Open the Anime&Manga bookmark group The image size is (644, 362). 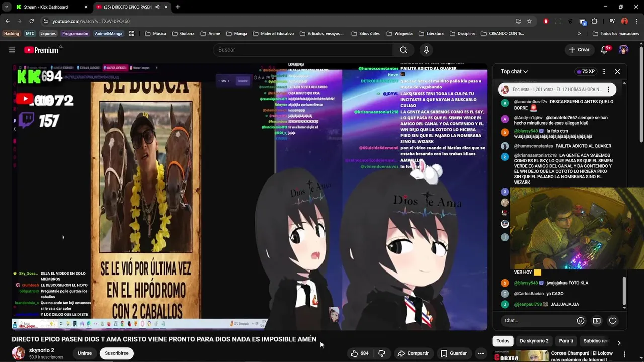pyautogui.click(x=108, y=34)
